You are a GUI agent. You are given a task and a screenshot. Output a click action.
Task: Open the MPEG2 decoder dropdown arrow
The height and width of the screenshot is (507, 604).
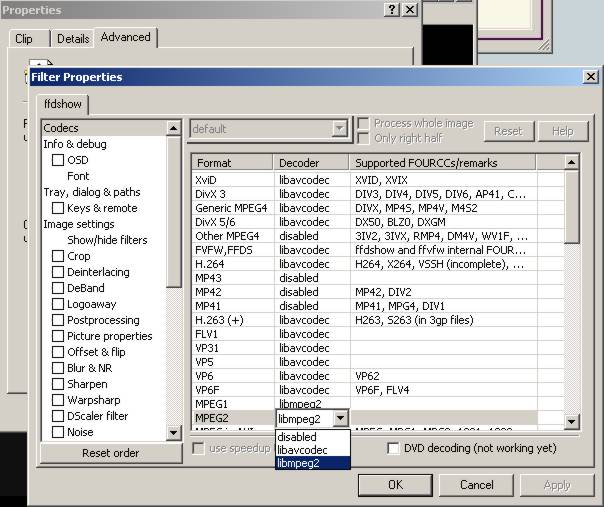(x=342, y=419)
